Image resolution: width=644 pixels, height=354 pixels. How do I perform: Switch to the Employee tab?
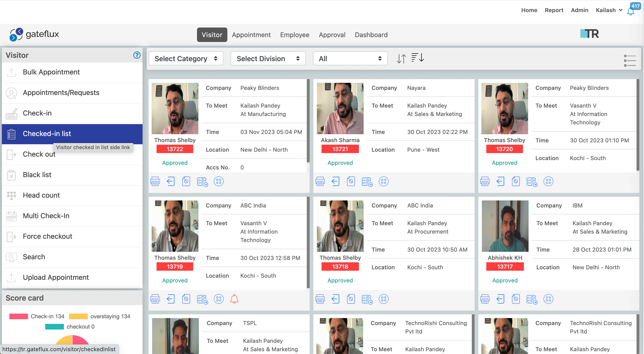click(294, 35)
